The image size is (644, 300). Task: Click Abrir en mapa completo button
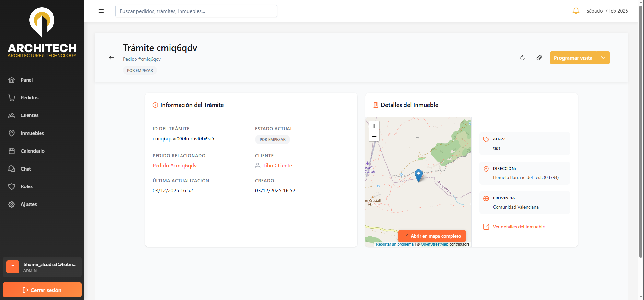coord(432,236)
